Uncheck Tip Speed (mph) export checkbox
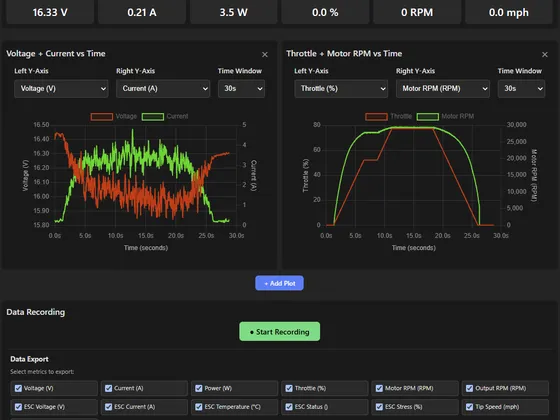The width and height of the screenshot is (560, 420). (470, 407)
